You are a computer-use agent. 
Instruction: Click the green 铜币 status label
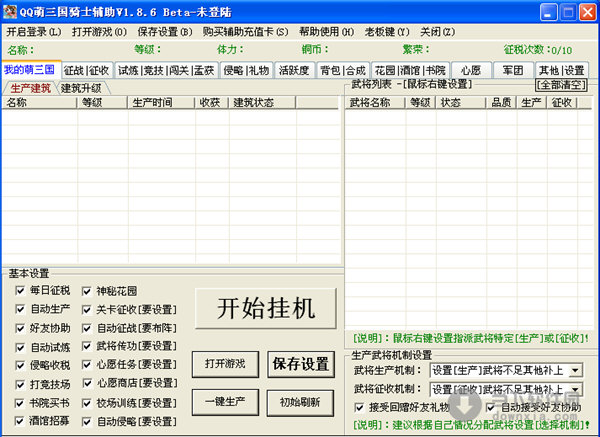(x=315, y=49)
